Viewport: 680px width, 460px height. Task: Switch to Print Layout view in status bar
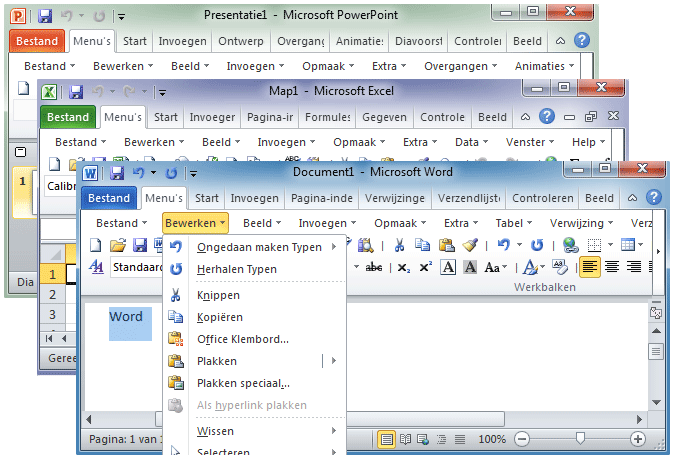click(386, 440)
